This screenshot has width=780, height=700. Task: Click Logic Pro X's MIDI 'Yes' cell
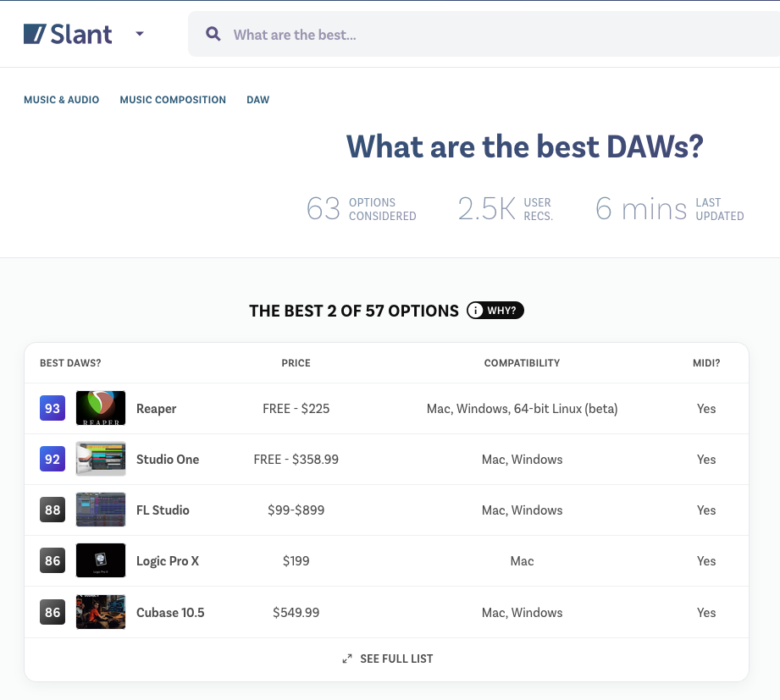[x=706, y=561]
